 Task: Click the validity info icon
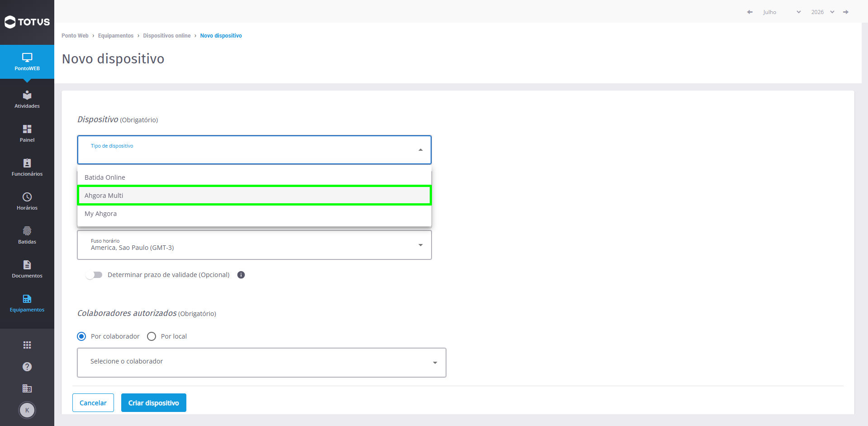[241, 275]
